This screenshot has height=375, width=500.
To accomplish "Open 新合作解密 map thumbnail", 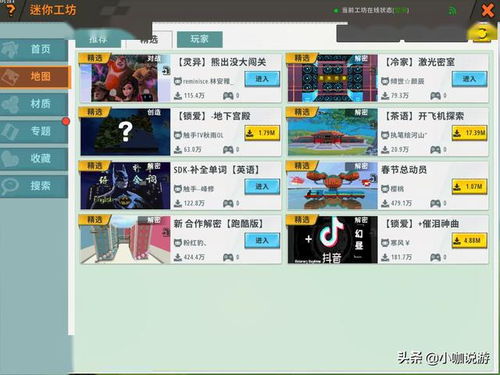I will click(x=125, y=240).
